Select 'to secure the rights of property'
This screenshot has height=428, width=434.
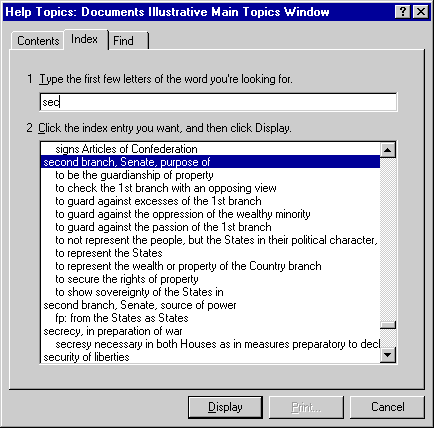[127, 279]
